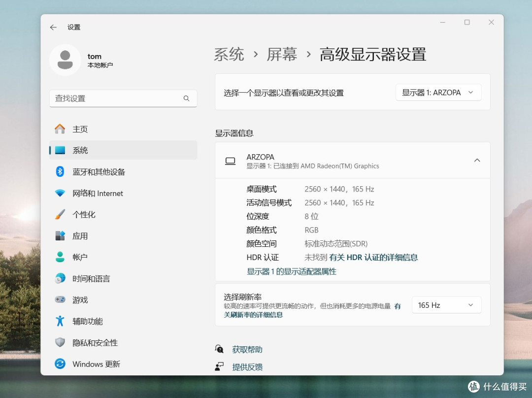Go to 个性化 settings
Screen dimensions: 532x398
pyautogui.click(x=123, y=214)
